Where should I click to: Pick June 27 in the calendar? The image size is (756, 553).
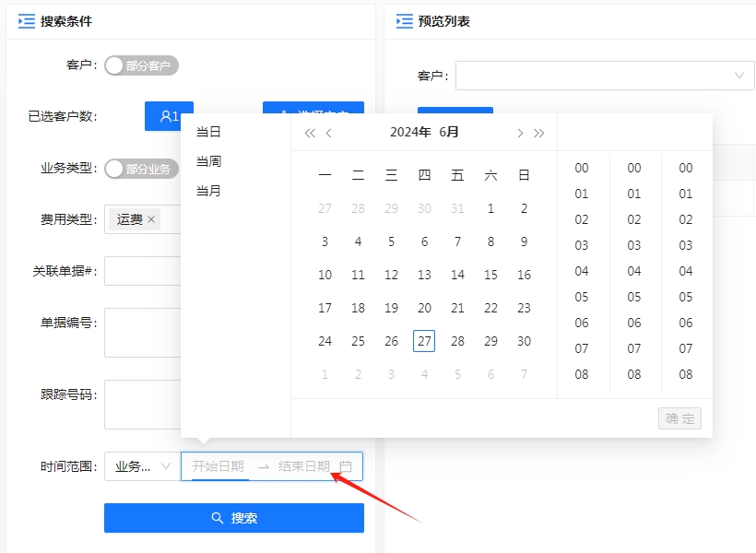click(424, 341)
